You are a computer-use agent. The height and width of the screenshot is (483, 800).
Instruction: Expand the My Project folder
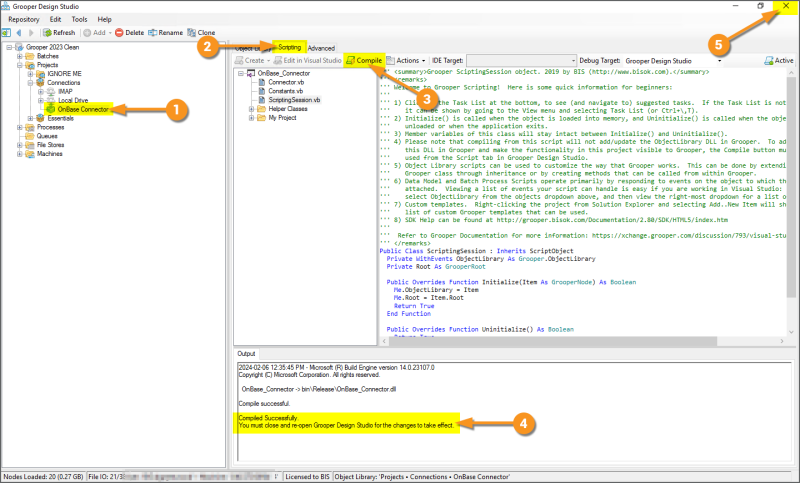(250, 118)
